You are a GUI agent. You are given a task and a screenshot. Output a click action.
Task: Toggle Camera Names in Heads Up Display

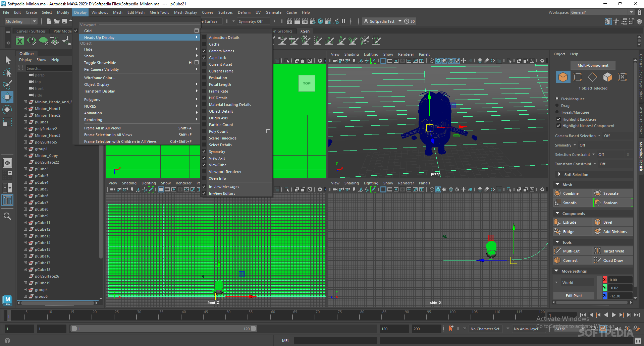pos(221,51)
